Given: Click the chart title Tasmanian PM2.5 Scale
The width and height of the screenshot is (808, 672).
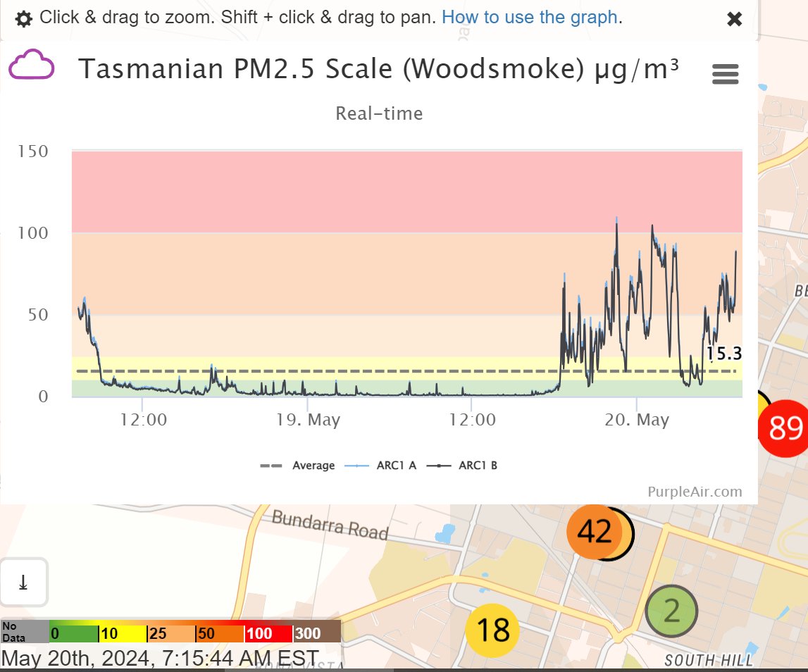Looking at the screenshot, I should coord(378,69).
